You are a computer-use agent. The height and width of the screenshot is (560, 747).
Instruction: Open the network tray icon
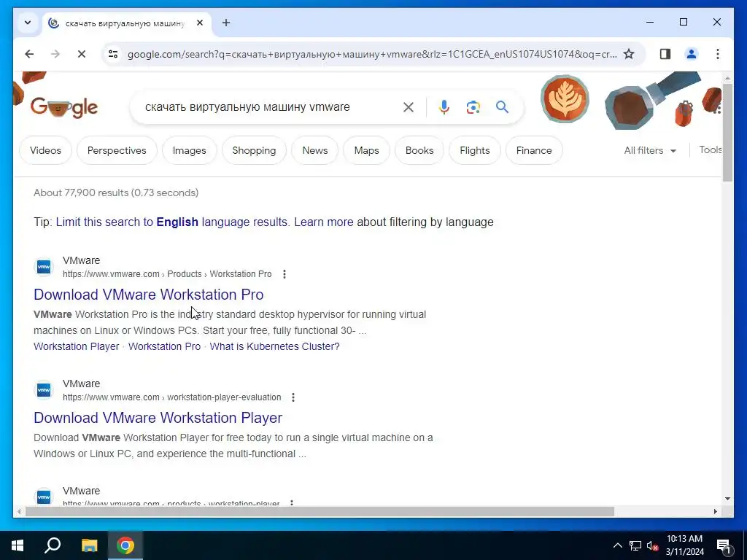(x=635, y=545)
